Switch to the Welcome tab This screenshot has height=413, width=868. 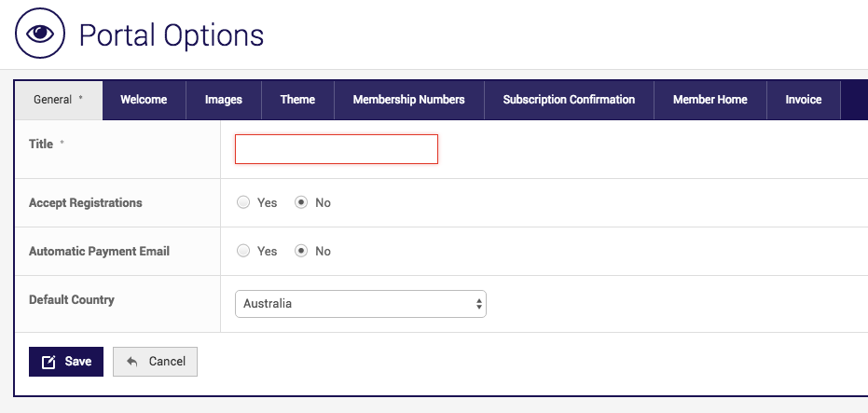tap(144, 100)
